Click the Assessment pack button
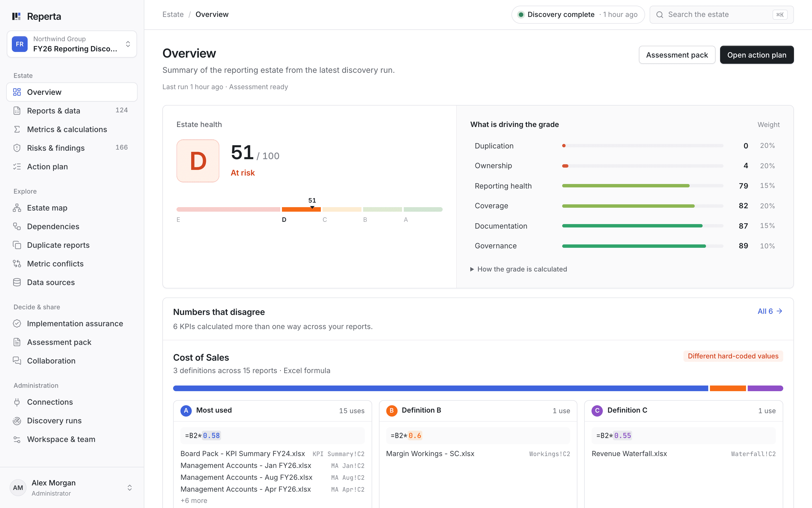Image resolution: width=812 pixels, height=508 pixels. point(677,55)
